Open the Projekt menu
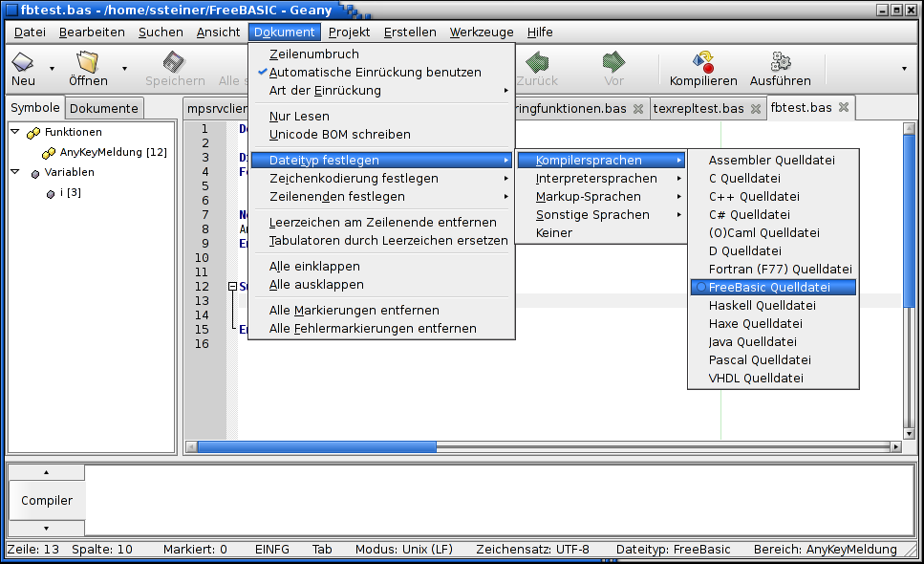Viewport: 924px width, 564px height. [349, 33]
